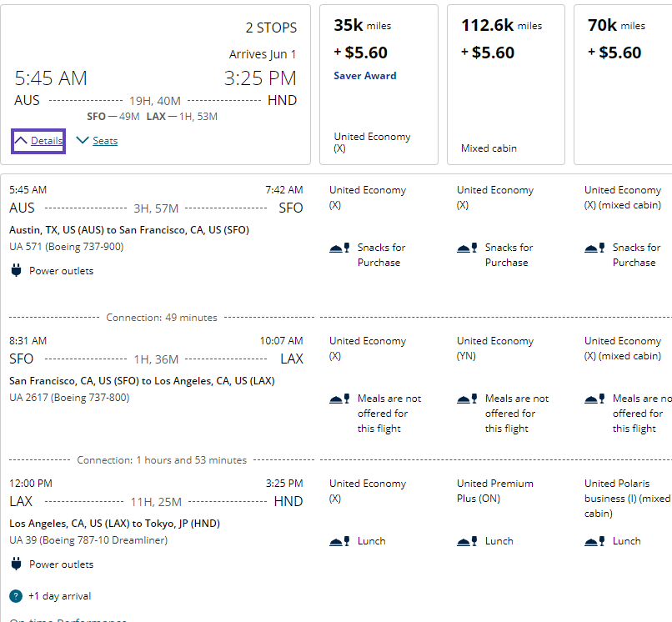This screenshot has height=622, width=672.
Task: Click the On-time Performance link
Action: click(x=68, y=619)
